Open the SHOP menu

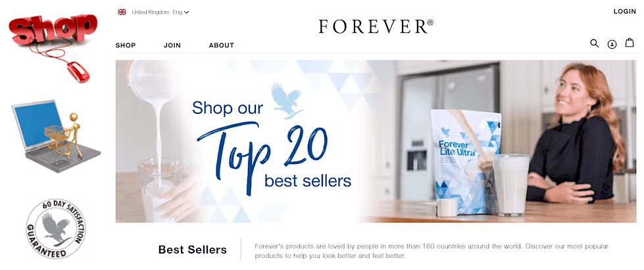click(125, 45)
